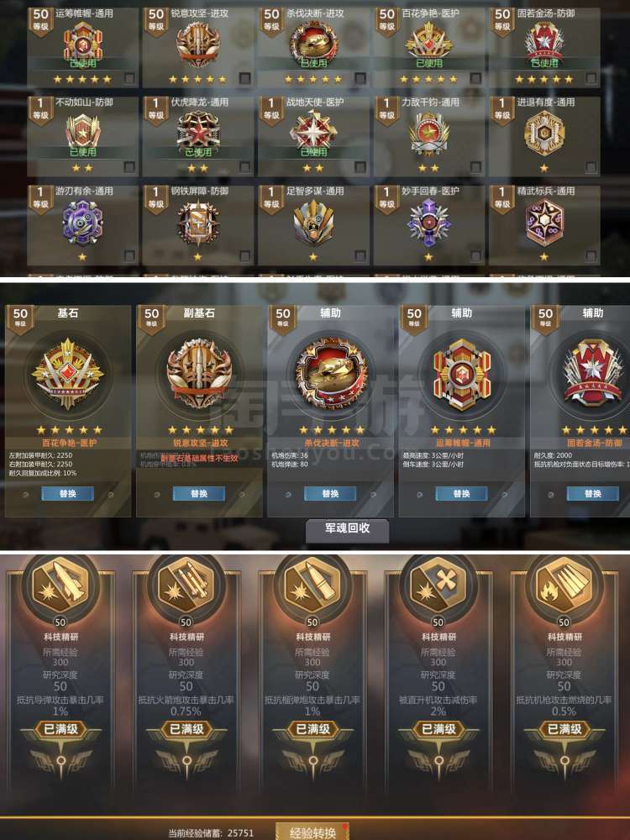Viewport: 630px width, 840px height.
Task: Click the 经验转换 button
Action: [x=312, y=832]
